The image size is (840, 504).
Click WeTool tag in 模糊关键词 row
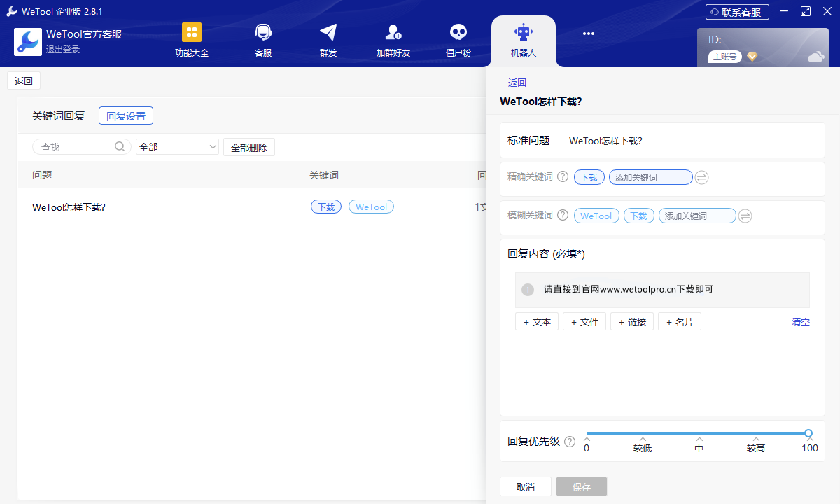pyautogui.click(x=596, y=216)
